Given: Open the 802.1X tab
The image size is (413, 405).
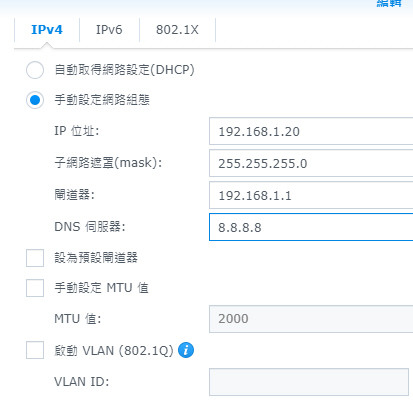Looking at the screenshot, I should point(177,30).
